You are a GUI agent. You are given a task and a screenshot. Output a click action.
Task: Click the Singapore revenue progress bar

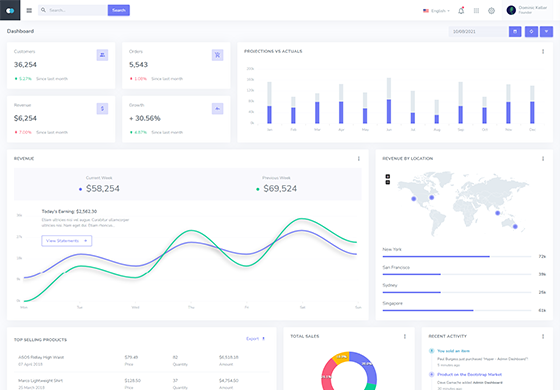point(457,310)
